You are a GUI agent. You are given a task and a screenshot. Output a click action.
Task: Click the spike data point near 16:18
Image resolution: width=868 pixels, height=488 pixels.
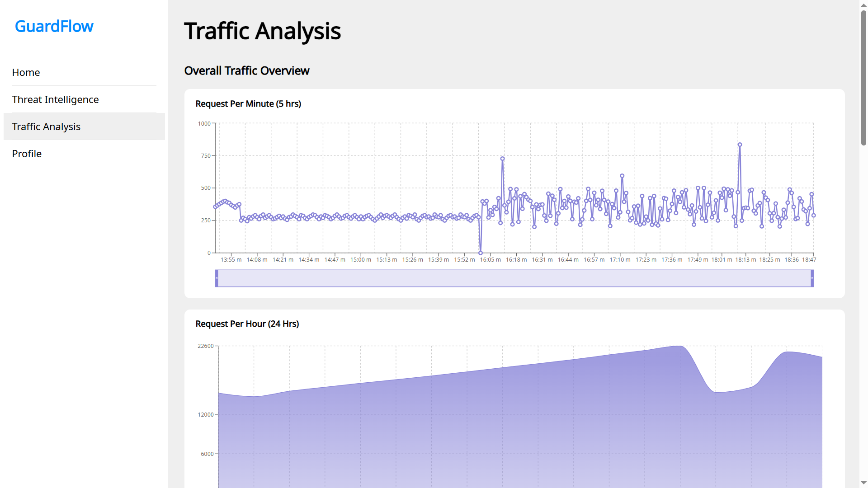[502, 159]
